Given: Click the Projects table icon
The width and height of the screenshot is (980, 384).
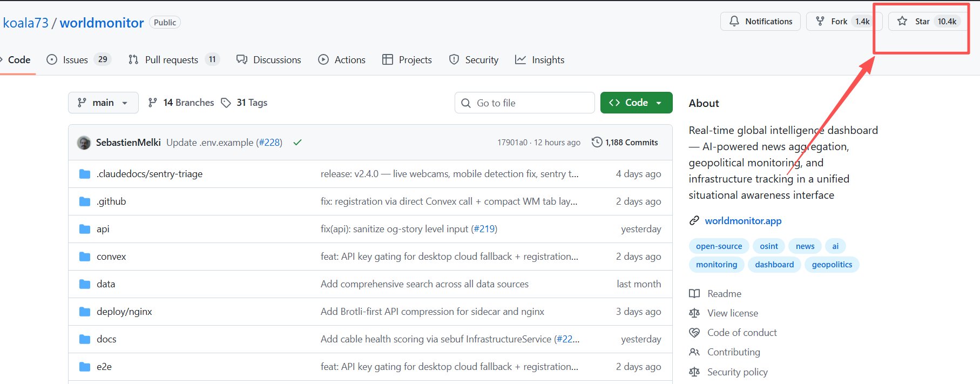Looking at the screenshot, I should 387,60.
